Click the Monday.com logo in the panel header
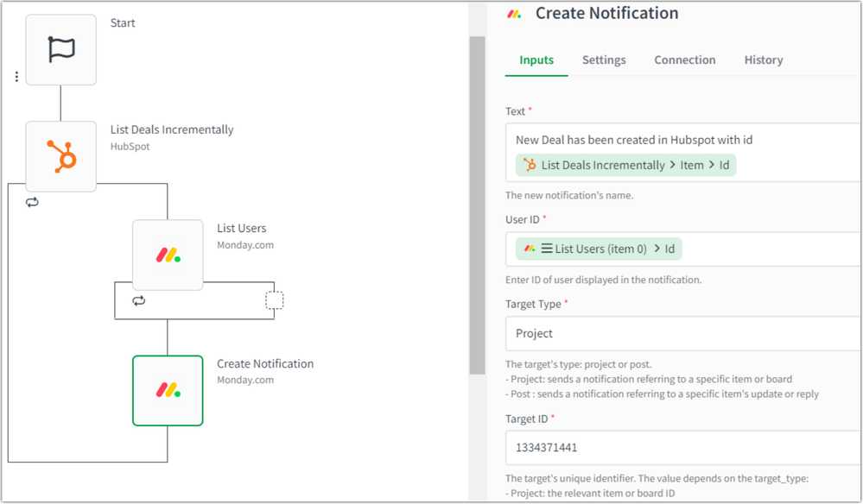The image size is (863, 504). tap(513, 13)
